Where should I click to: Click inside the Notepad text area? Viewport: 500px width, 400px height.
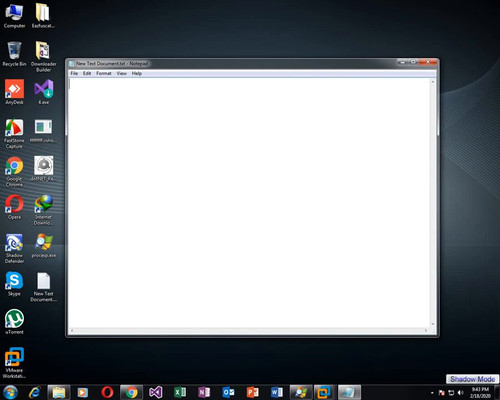coord(249,203)
